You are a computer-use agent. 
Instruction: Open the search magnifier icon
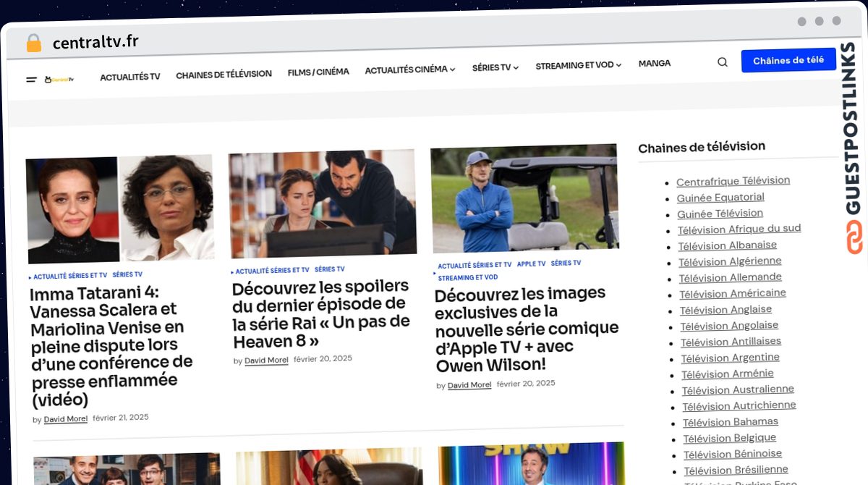722,62
